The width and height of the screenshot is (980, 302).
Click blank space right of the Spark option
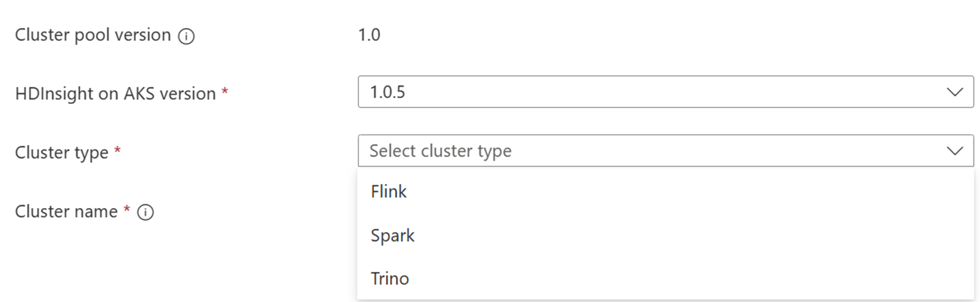tap(687, 235)
